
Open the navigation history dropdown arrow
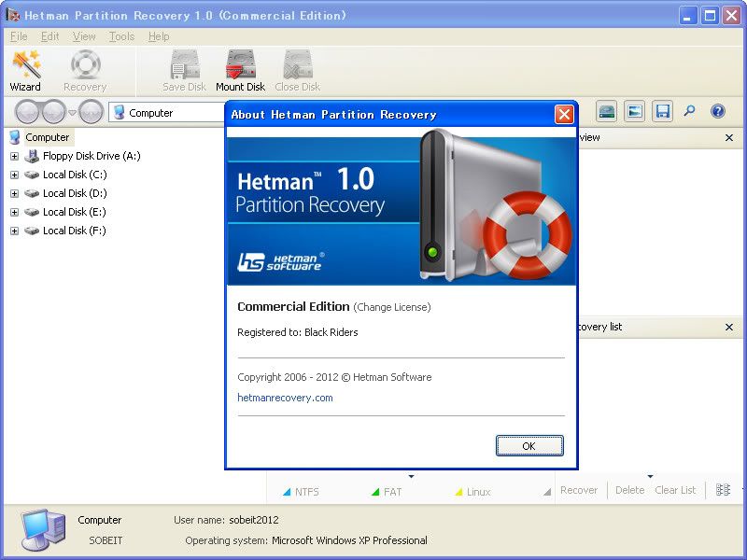(72, 113)
